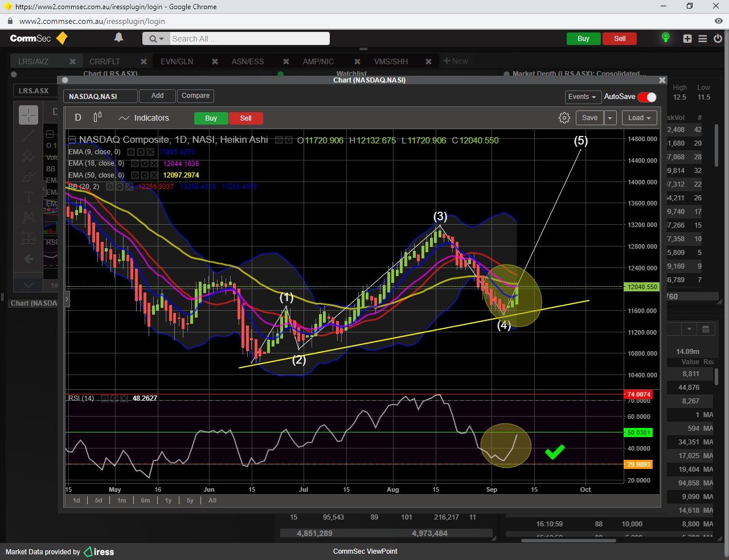729x560 pixels.
Task: Select trend line tool in background LRS chart
Action: 28,136
